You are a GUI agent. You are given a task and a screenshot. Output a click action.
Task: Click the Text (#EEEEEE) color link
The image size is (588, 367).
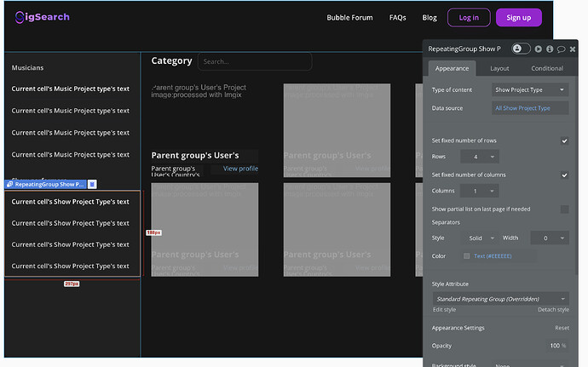(493, 256)
